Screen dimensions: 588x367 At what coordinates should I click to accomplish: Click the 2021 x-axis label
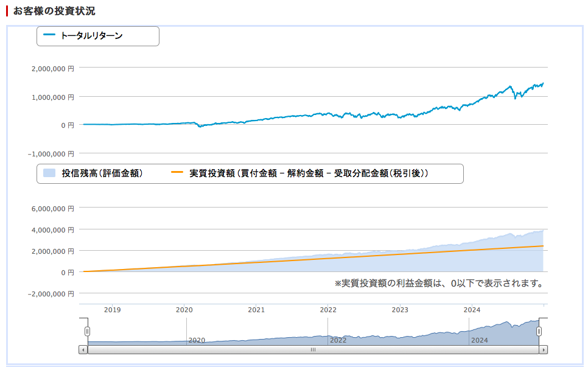[x=256, y=310]
